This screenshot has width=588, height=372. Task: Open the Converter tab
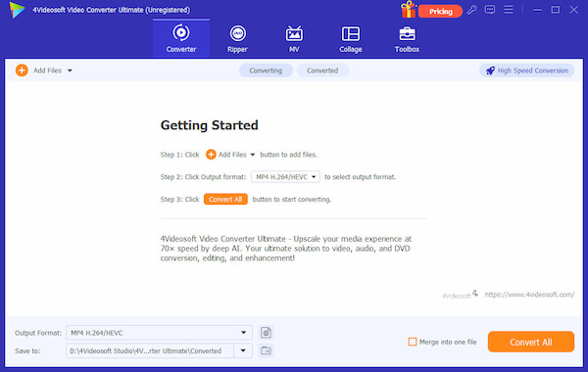[x=181, y=38]
